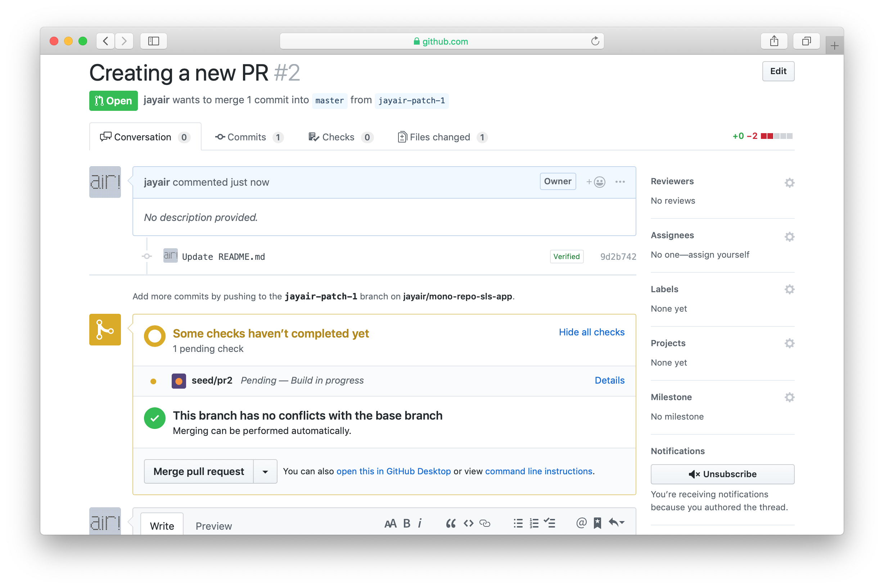The width and height of the screenshot is (884, 588).
Task: Open the Labels settings gear
Action: [789, 289]
